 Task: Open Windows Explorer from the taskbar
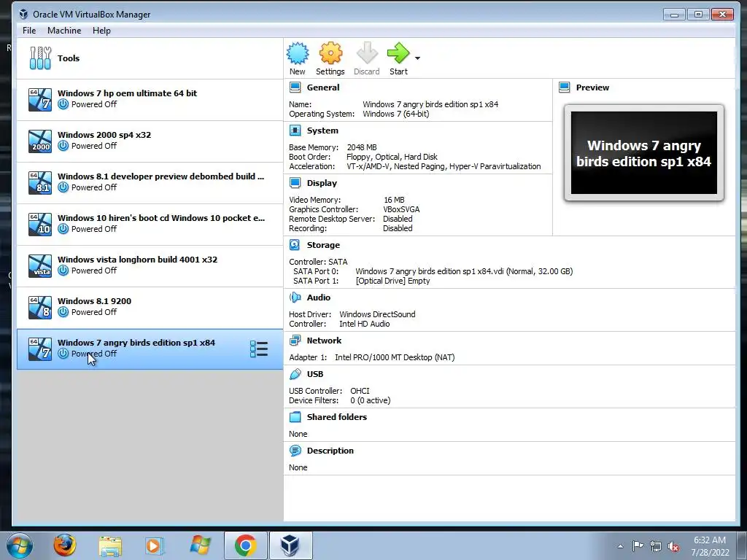coord(110,545)
